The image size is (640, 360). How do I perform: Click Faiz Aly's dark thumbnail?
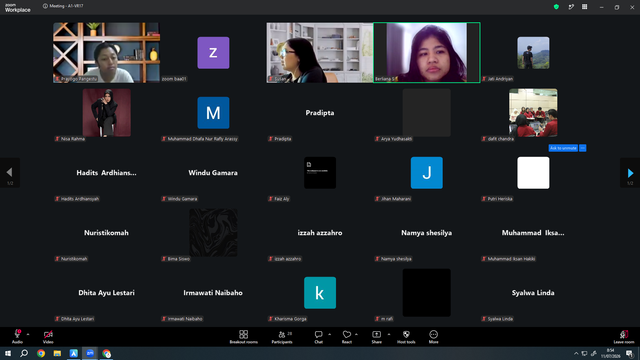tap(320, 173)
